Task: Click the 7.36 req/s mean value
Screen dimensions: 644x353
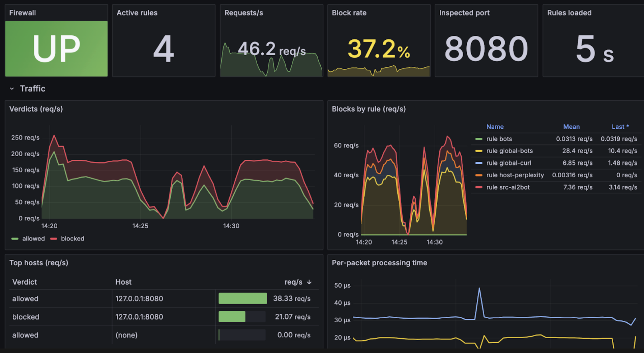Action: tap(578, 187)
